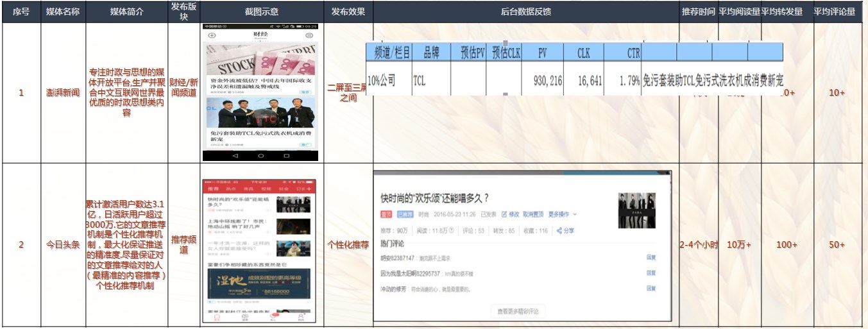Image resolution: width=868 pixels, height=329 pixels.
Task: Click the article title 快时尚的"欢乐颂"还能唱多久？
Action: [x=435, y=197]
